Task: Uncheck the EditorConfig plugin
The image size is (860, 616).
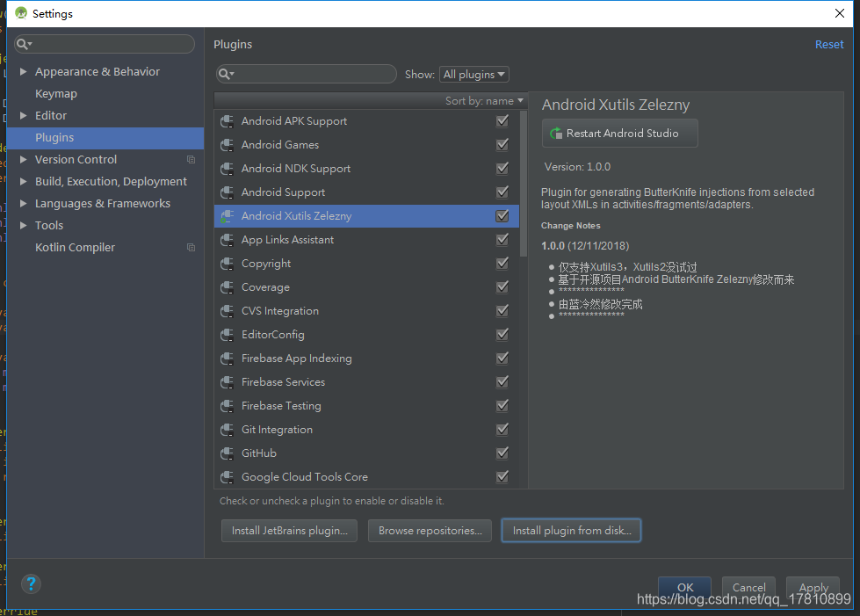Action: click(502, 334)
